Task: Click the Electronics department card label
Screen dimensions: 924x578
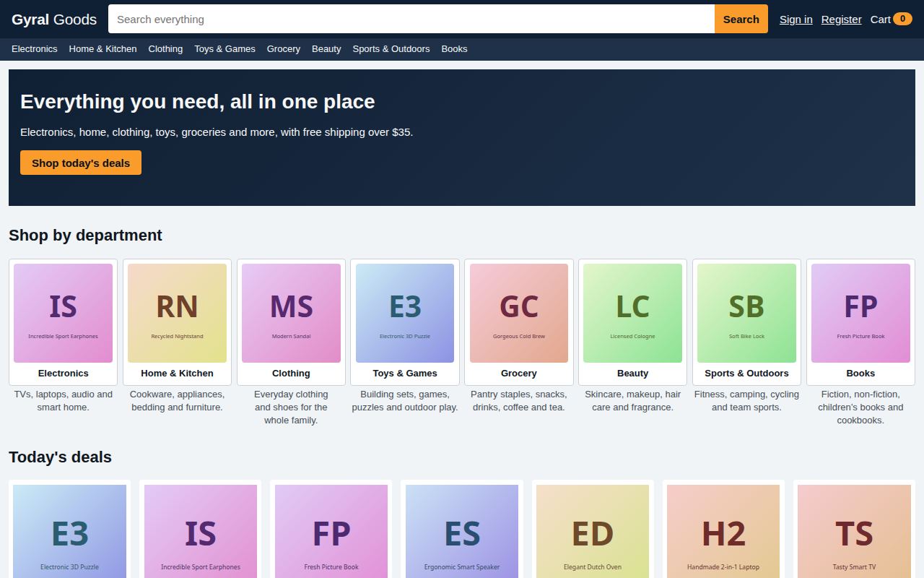Action: (63, 374)
